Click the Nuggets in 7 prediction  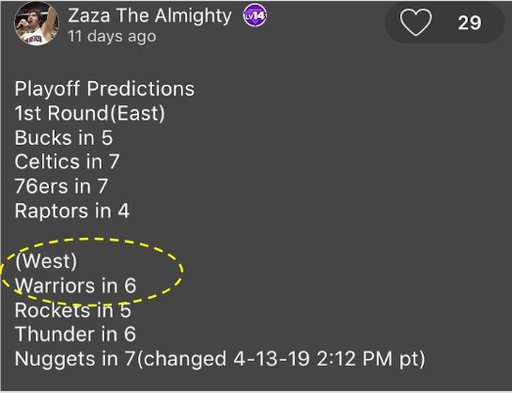tap(74, 359)
